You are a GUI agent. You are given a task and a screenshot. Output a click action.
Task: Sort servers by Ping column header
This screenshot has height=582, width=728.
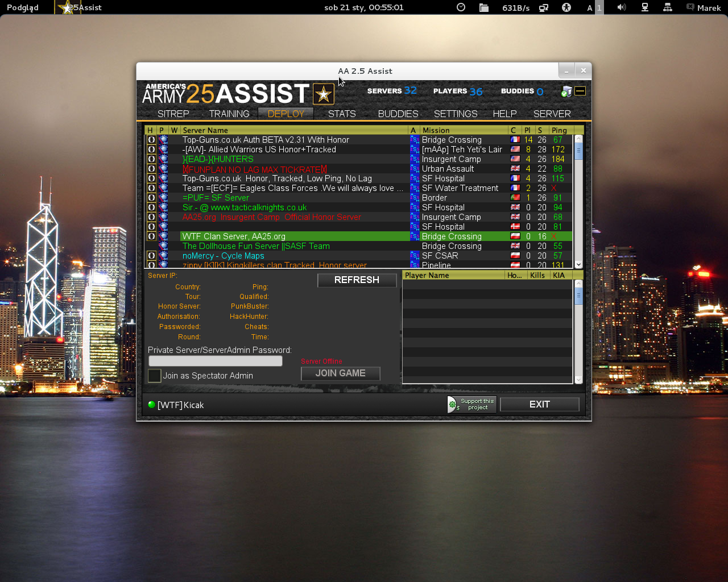click(561, 130)
